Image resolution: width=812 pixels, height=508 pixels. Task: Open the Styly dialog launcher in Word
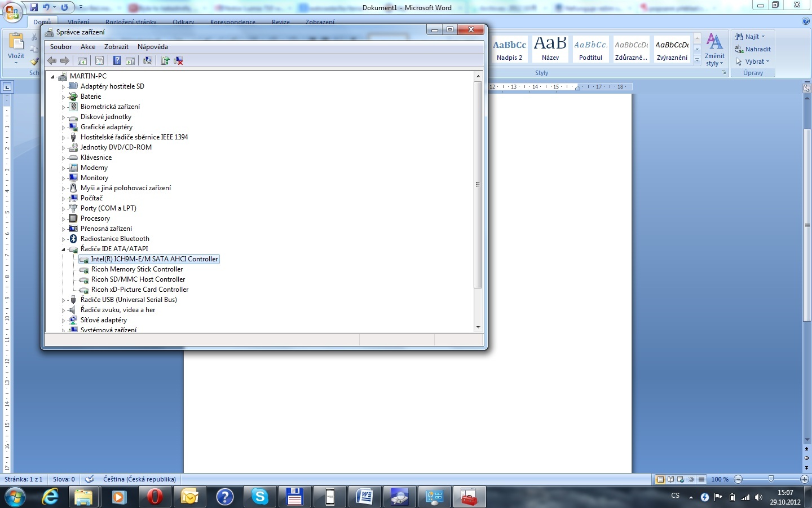(x=723, y=73)
